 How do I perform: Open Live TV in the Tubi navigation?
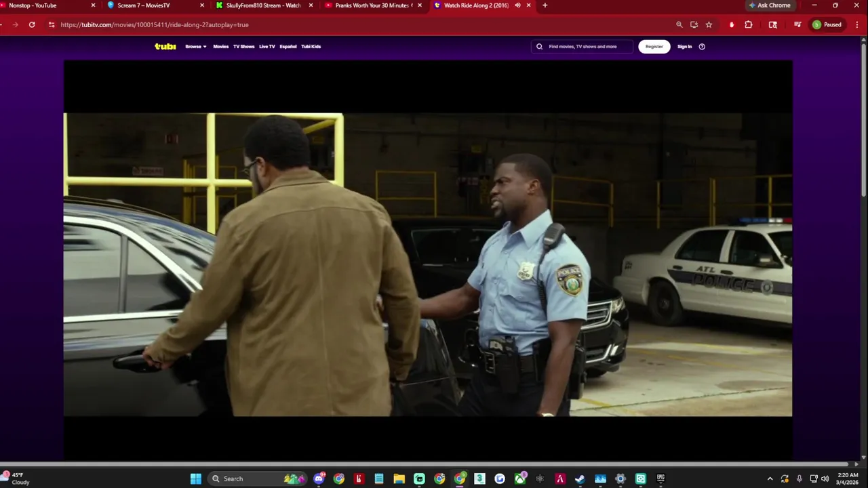click(x=267, y=47)
